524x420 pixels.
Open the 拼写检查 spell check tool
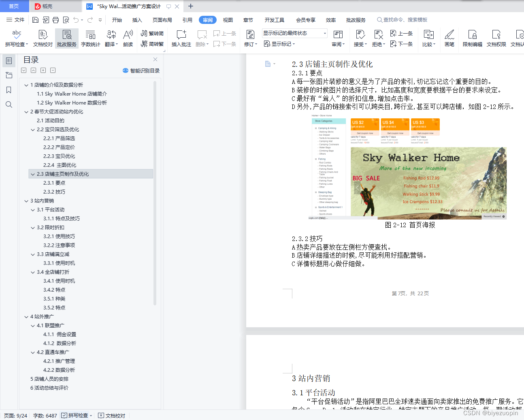[x=17, y=39]
